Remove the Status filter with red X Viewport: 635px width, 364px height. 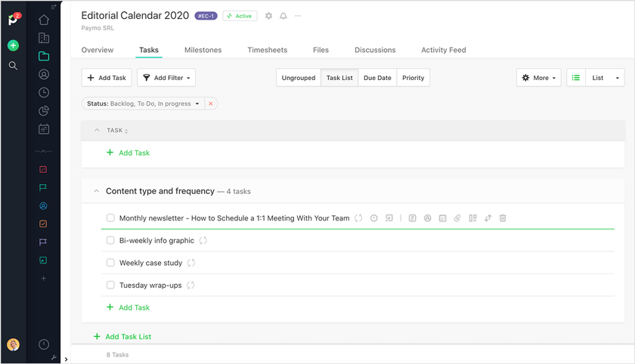tap(211, 103)
